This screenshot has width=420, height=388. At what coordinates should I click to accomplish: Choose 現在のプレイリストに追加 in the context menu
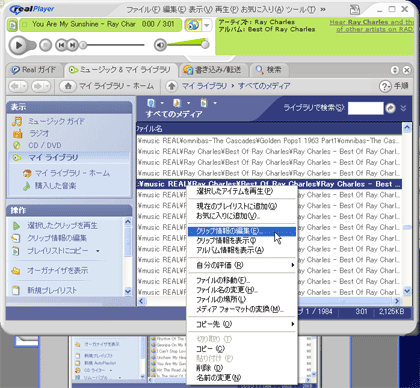(241, 206)
